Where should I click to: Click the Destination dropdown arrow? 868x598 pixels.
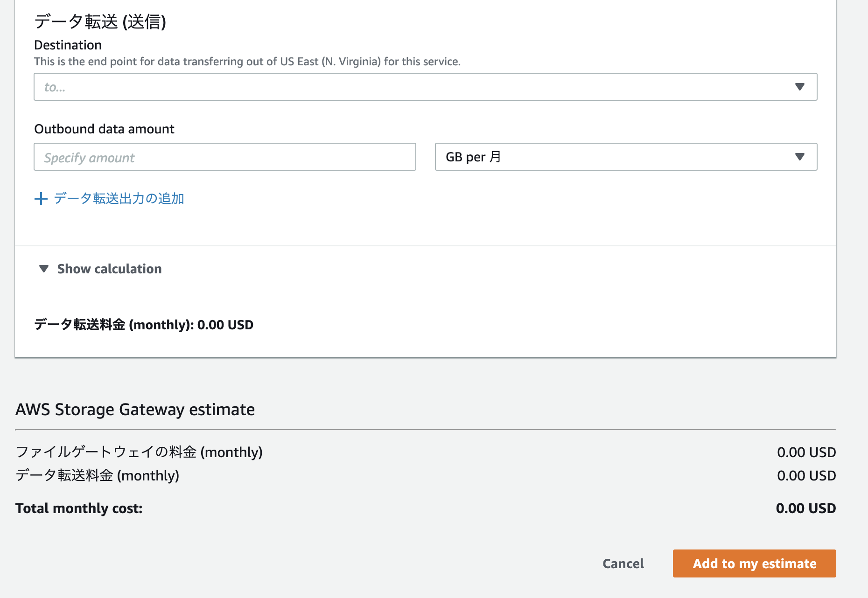coord(800,86)
